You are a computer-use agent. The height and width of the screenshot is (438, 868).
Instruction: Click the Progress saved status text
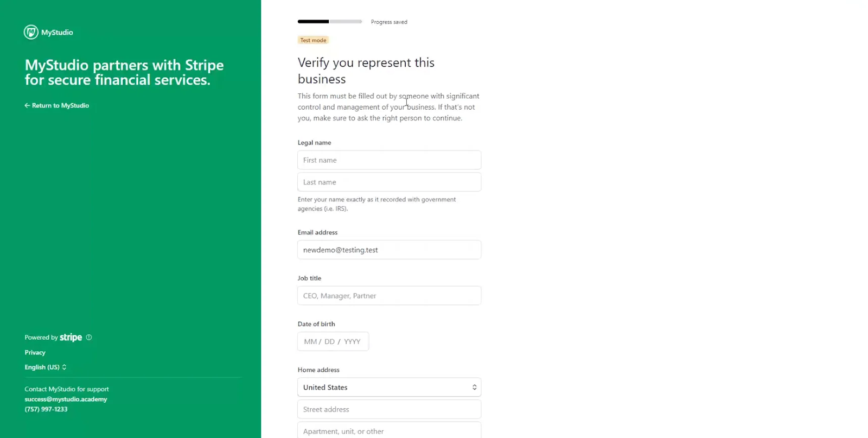389,22
